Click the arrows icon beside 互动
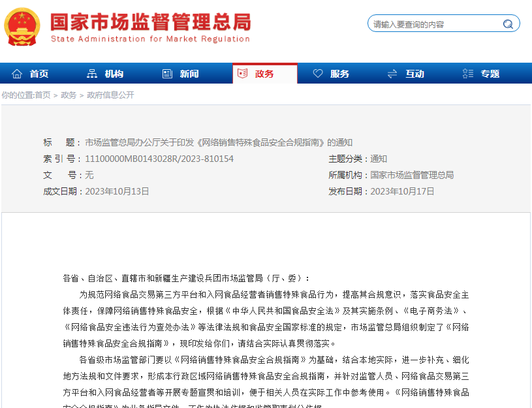This screenshot has width=532, height=408. coord(392,73)
